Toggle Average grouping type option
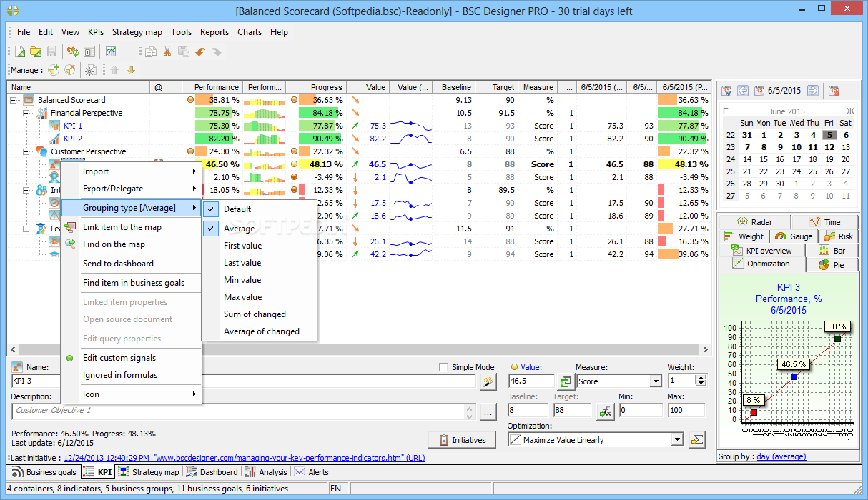 (x=259, y=229)
